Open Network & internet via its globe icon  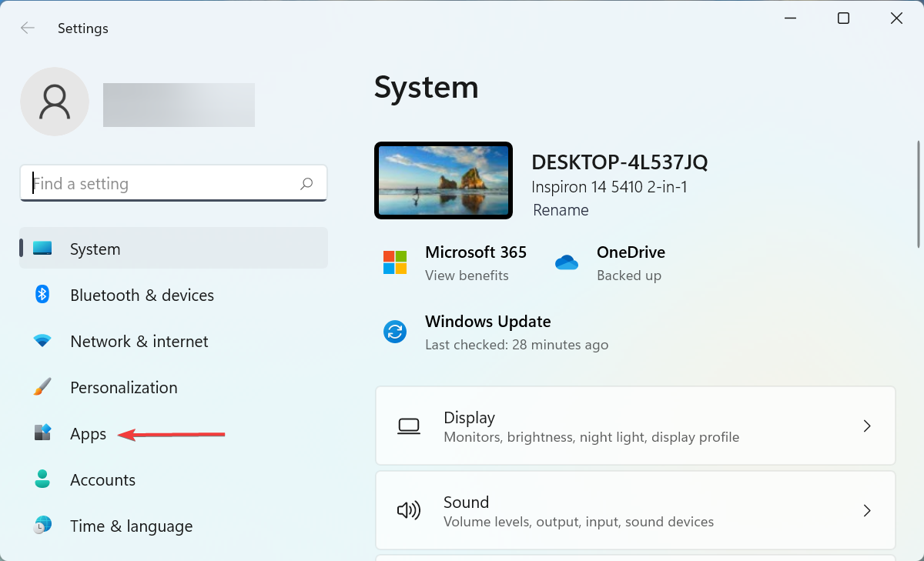[x=42, y=341]
